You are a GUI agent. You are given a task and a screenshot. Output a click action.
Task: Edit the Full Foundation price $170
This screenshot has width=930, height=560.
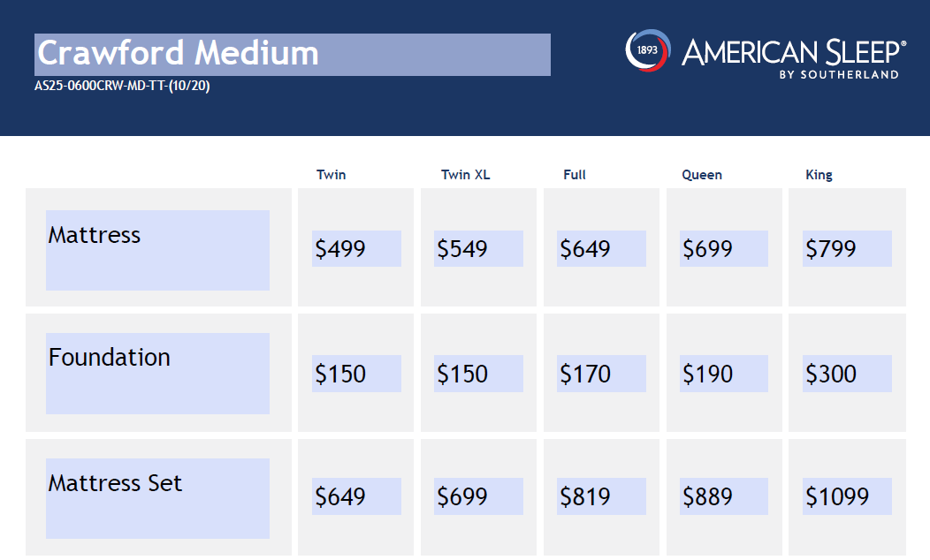coord(601,374)
